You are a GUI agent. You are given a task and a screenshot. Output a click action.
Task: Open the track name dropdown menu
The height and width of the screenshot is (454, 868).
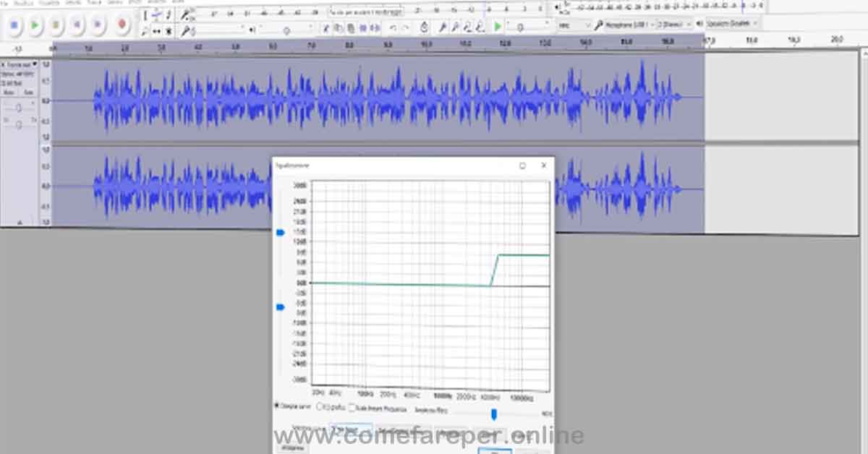click(x=34, y=64)
